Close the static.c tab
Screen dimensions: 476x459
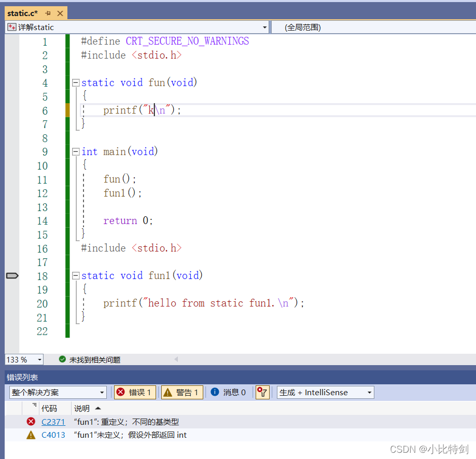pyautogui.click(x=60, y=13)
